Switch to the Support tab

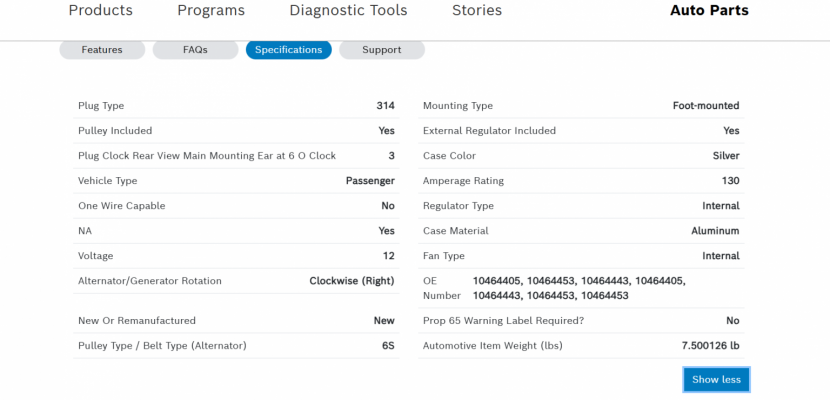tap(382, 50)
